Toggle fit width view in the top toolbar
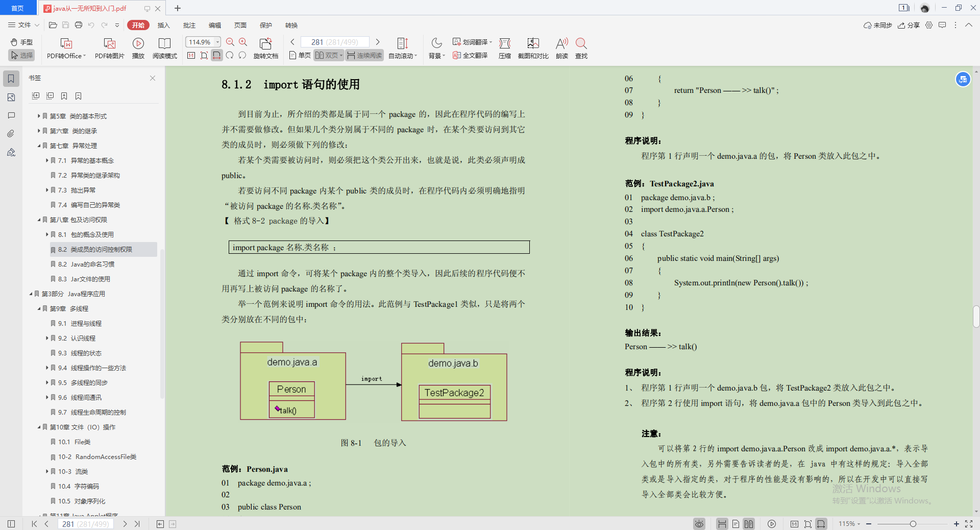Image resolution: width=980 pixels, height=530 pixels. click(217, 55)
